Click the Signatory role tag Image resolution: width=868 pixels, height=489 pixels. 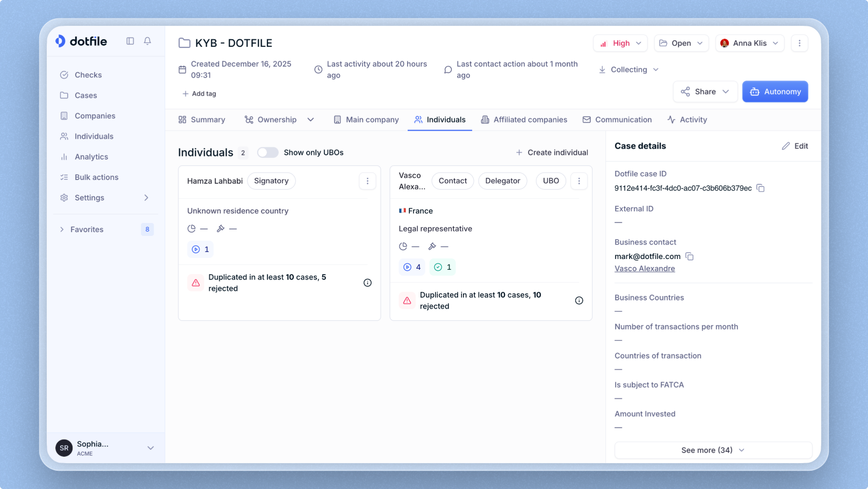(x=271, y=181)
